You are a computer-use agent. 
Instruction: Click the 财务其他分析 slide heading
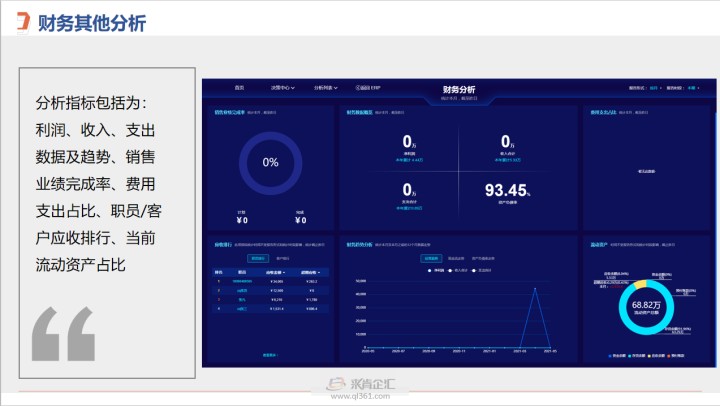pyautogui.click(x=92, y=23)
